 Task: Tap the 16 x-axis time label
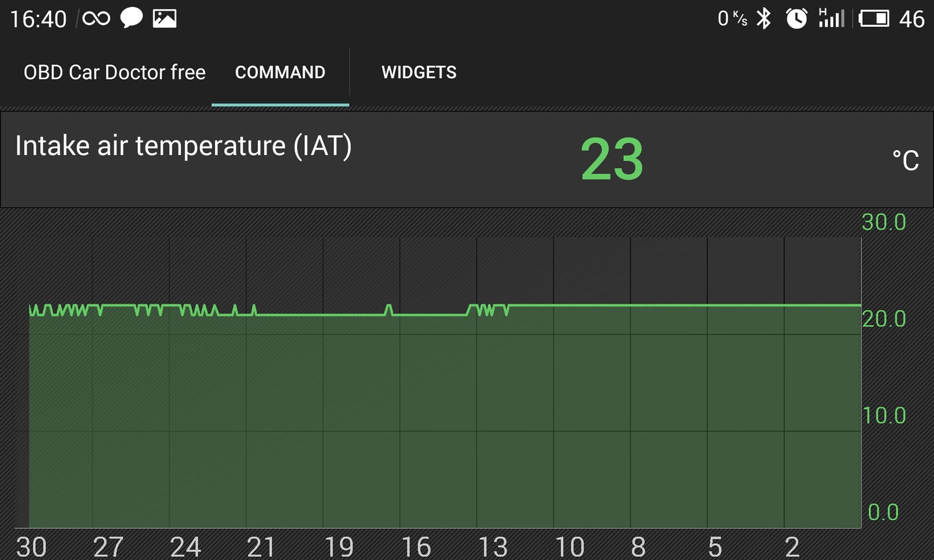click(x=416, y=547)
